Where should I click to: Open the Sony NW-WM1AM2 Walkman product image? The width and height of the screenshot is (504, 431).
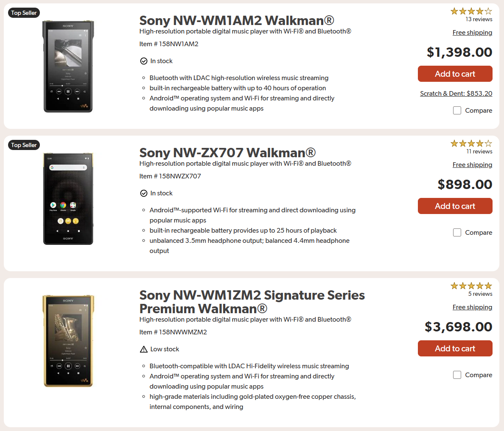68,67
